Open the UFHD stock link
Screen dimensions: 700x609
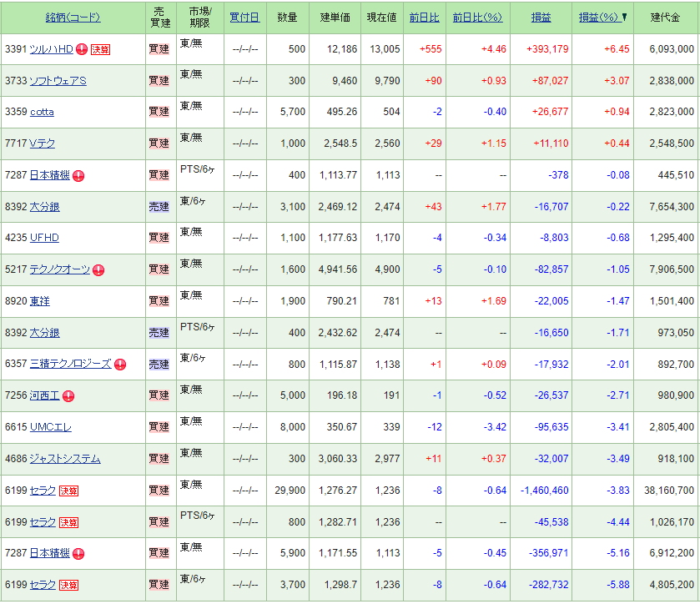coord(44,238)
